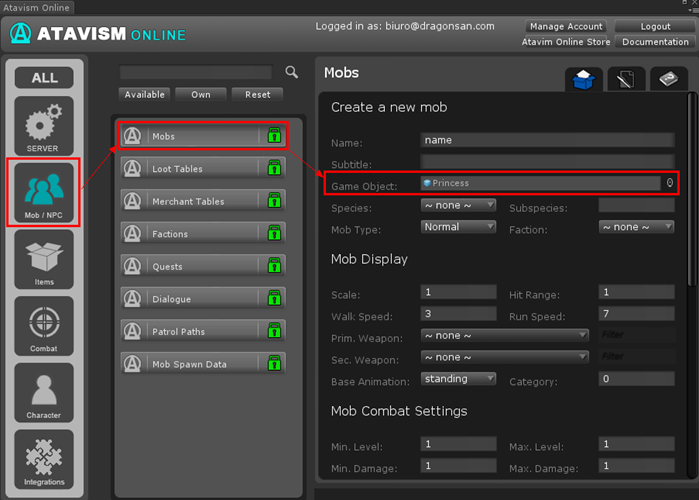Open the Species dropdown
The height and width of the screenshot is (500, 699).
point(458,205)
